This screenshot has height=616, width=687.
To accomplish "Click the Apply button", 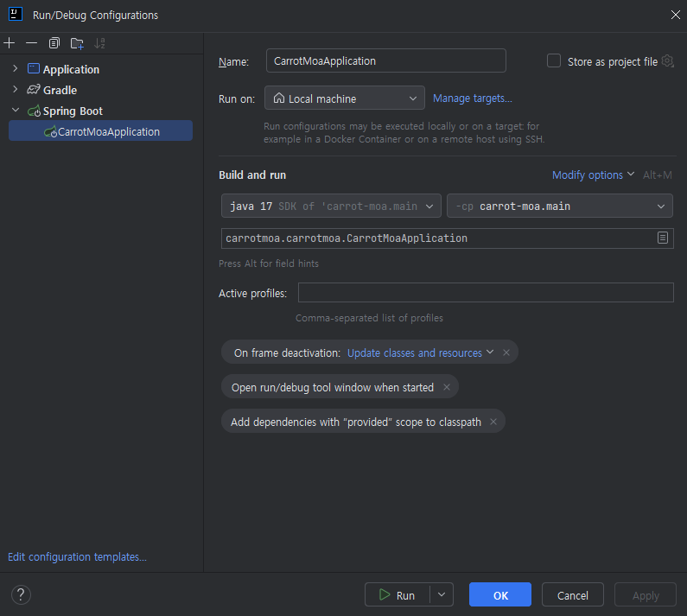I will coord(646,595).
